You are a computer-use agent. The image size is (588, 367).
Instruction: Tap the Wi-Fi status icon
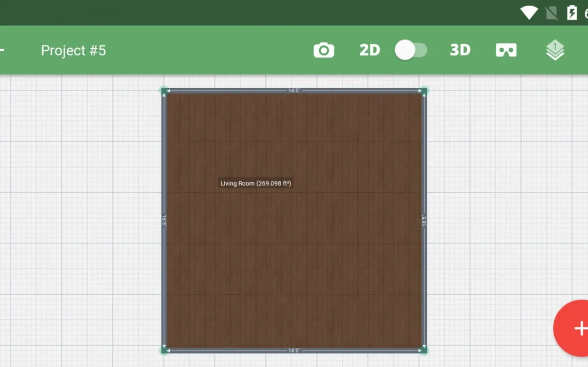528,13
